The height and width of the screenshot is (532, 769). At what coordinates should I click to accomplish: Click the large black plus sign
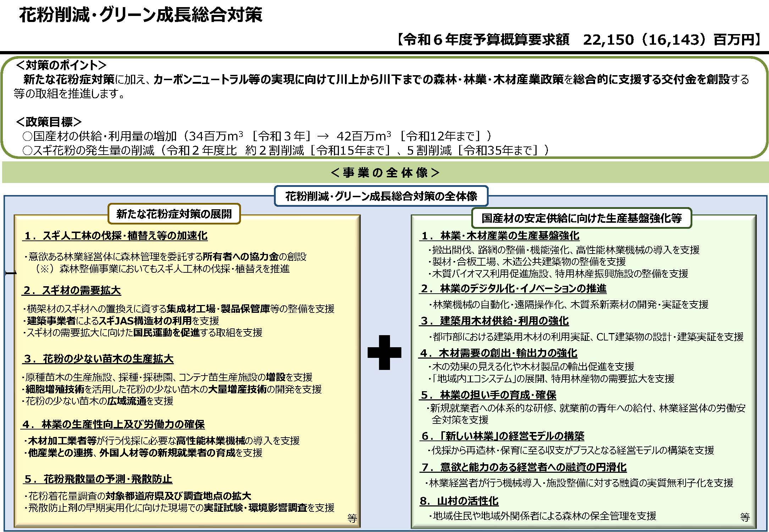[x=384, y=353]
